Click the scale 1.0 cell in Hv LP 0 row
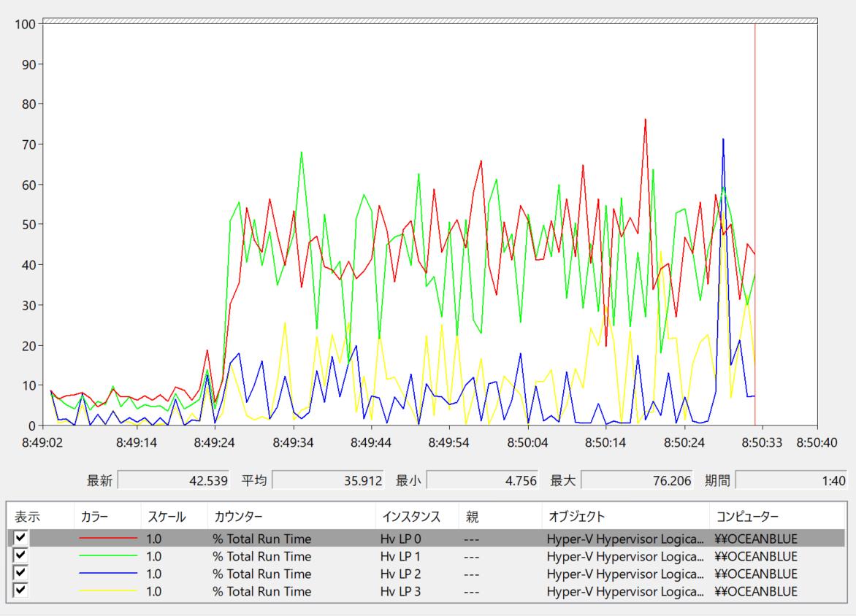 pyautogui.click(x=153, y=539)
